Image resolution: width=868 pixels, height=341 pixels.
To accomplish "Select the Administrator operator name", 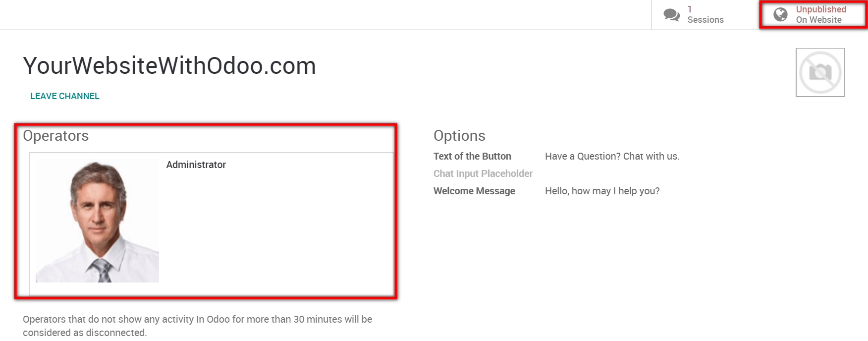I will (196, 165).
